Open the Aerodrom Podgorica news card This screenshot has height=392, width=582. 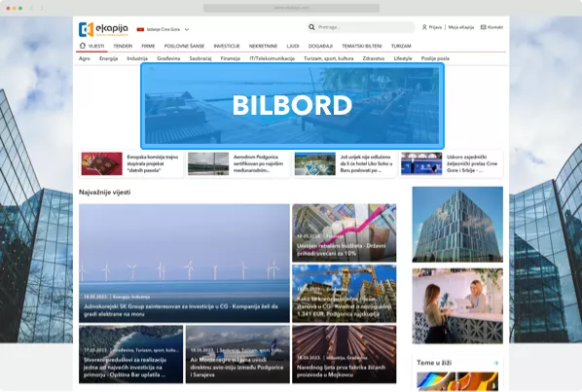pos(237,163)
